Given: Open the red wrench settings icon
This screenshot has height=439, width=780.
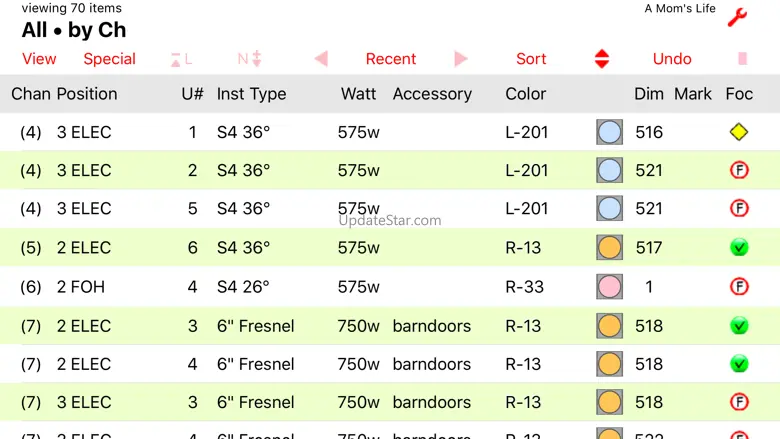Looking at the screenshot, I should coord(737,17).
